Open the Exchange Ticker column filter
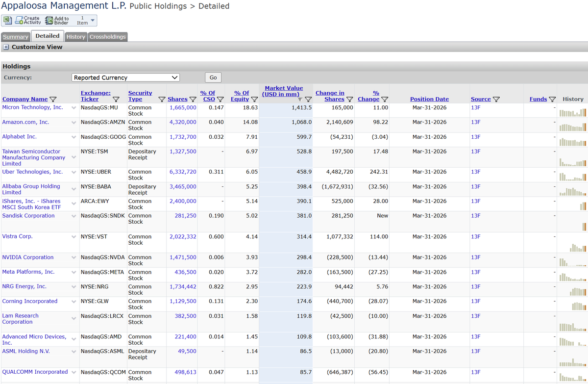The height and width of the screenshot is (384, 588). (116, 100)
